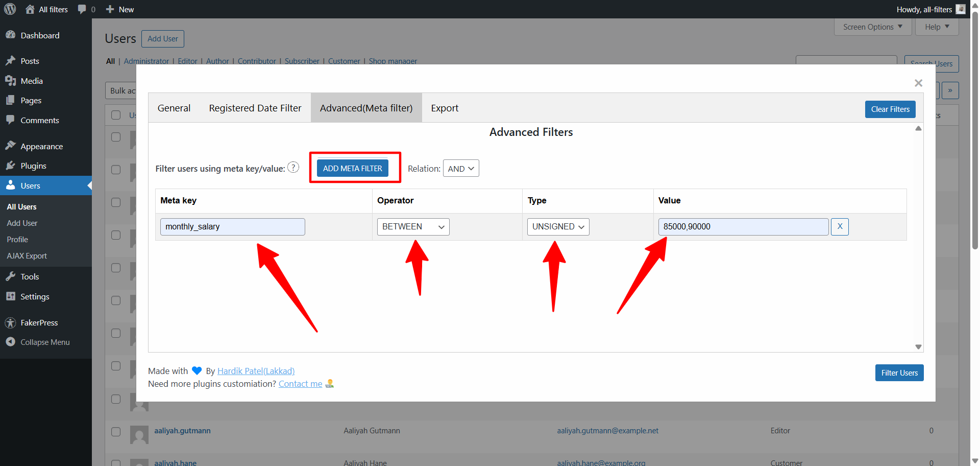Tick the checkbox for aaliyah.gutmann

pyautogui.click(x=116, y=431)
